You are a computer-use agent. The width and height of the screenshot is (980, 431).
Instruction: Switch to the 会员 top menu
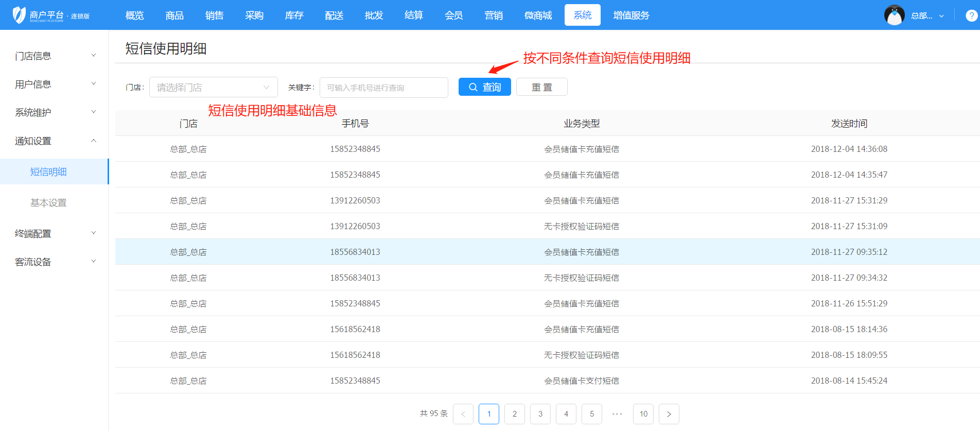click(x=453, y=15)
